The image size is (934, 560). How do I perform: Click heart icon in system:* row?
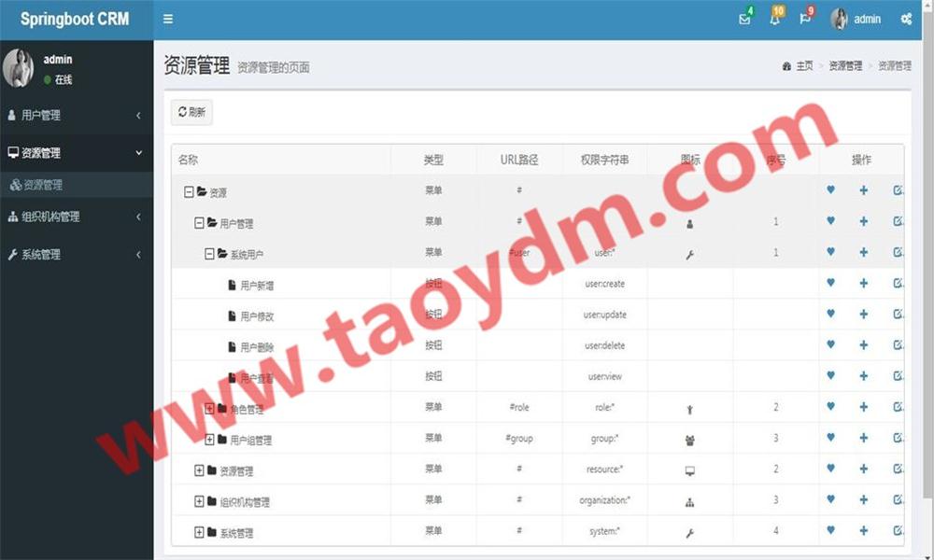coord(830,530)
